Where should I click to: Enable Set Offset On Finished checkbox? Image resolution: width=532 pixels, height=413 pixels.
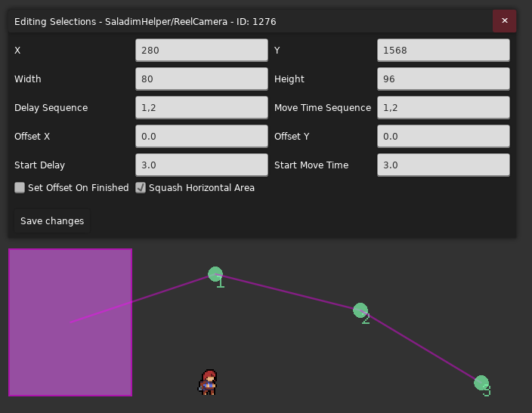(x=20, y=187)
